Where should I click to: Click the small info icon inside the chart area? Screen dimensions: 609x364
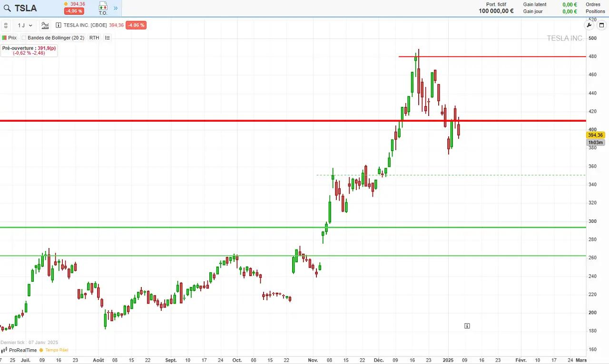point(467,326)
